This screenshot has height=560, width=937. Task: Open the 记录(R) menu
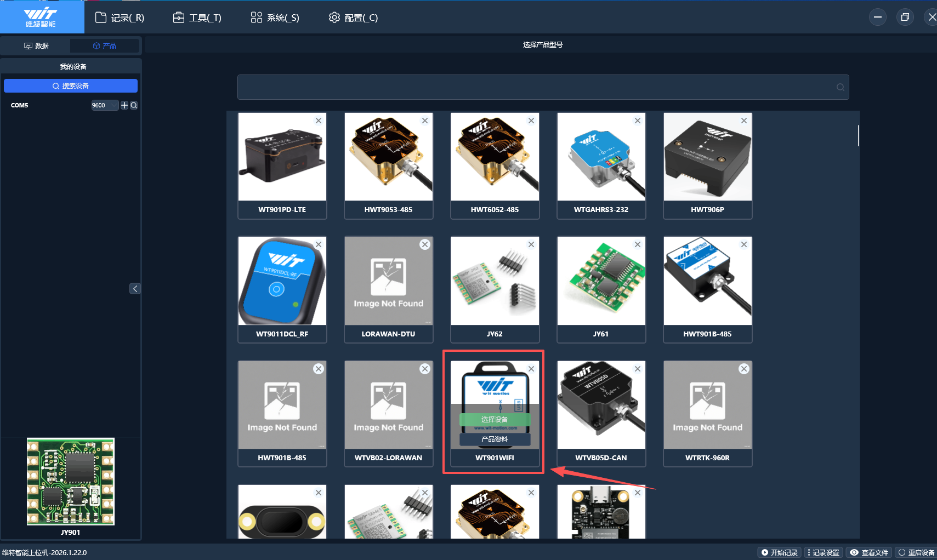tap(120, 18)
